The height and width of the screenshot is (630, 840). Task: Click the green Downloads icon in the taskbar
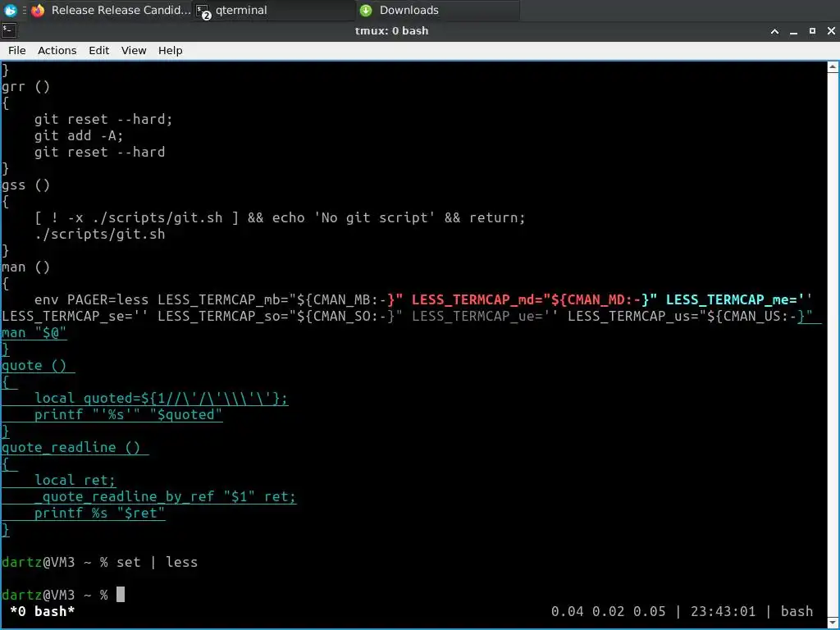coord(366,10)
